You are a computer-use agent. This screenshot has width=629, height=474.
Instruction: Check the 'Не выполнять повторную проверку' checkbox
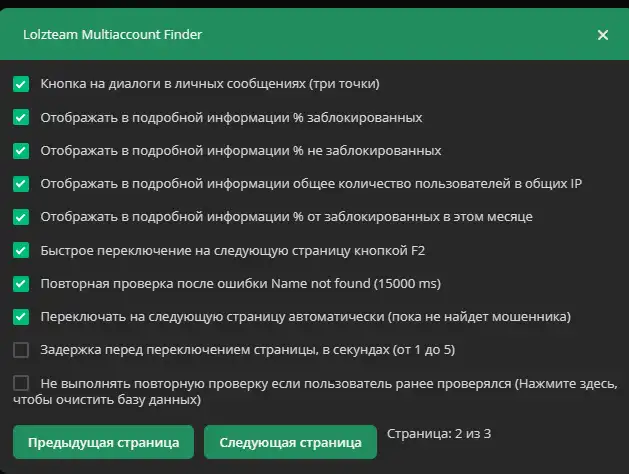point(21,383)
